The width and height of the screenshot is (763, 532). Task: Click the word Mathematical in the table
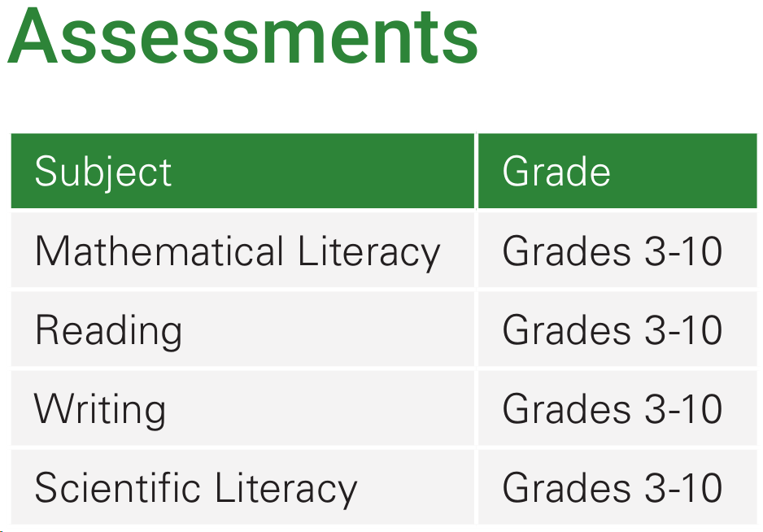click(x=159, y=251)
